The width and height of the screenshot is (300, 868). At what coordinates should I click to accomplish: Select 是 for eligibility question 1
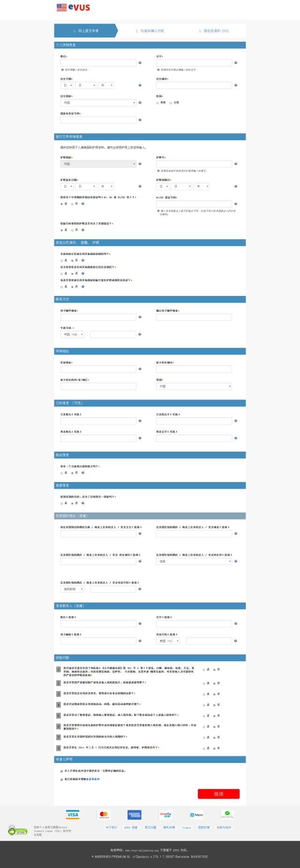coord(204,670)
